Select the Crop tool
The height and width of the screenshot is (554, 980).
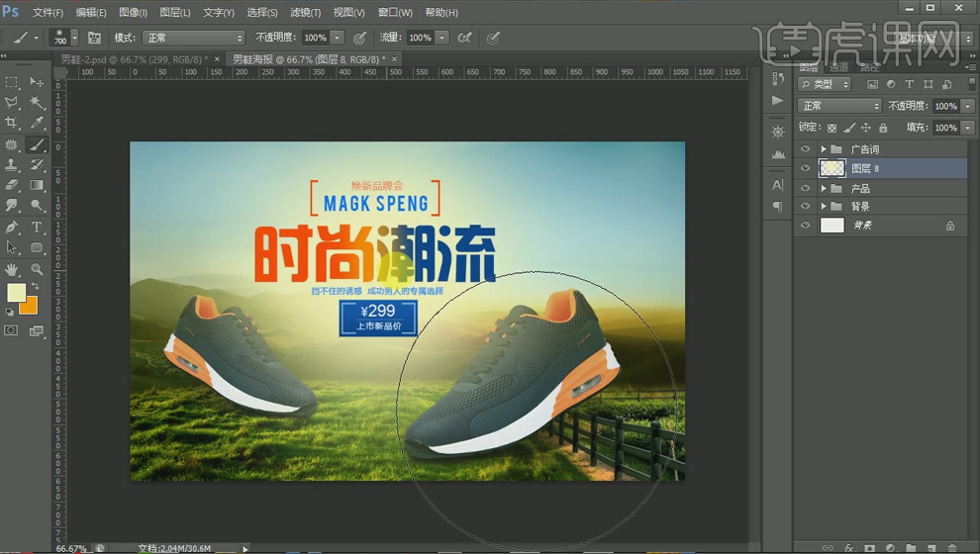[11, 123]
